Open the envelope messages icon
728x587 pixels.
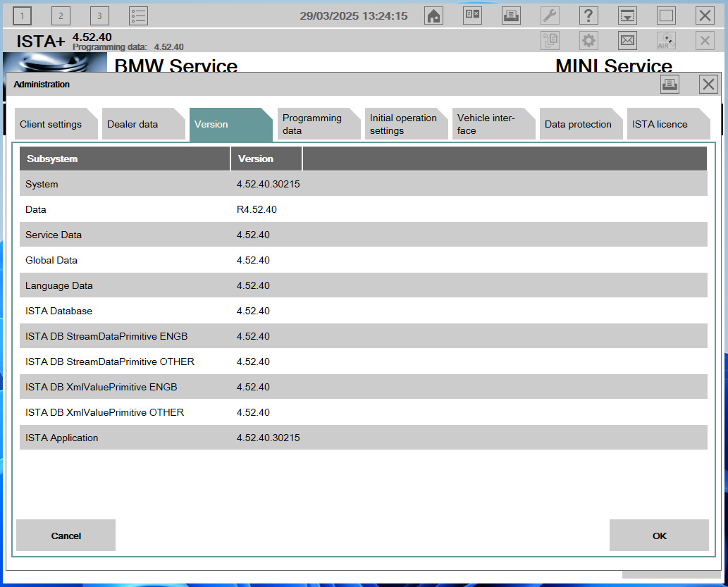coord(627,40)
